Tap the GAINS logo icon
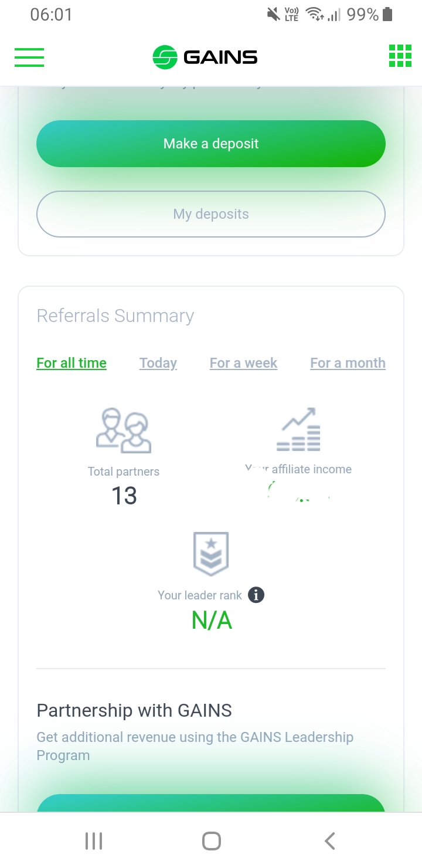This screenshot has height=868, width=422. (x=165, y=57)
